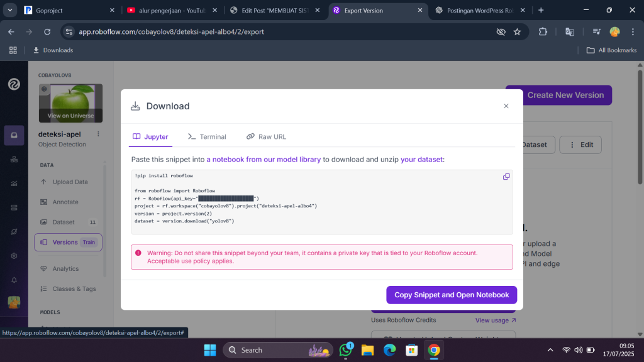This screenshot has width=644, height=362.
Task: Select the Jupyter tab
Action: [150, 136]
